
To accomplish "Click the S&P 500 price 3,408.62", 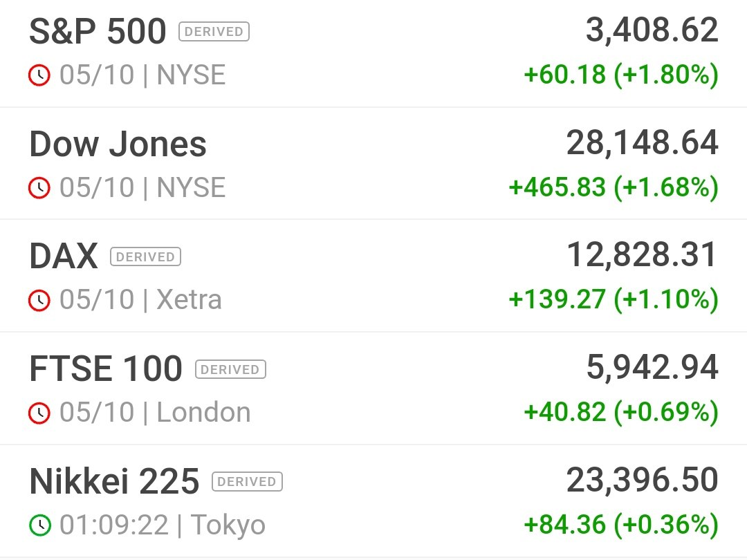I will tap(652, 30).
